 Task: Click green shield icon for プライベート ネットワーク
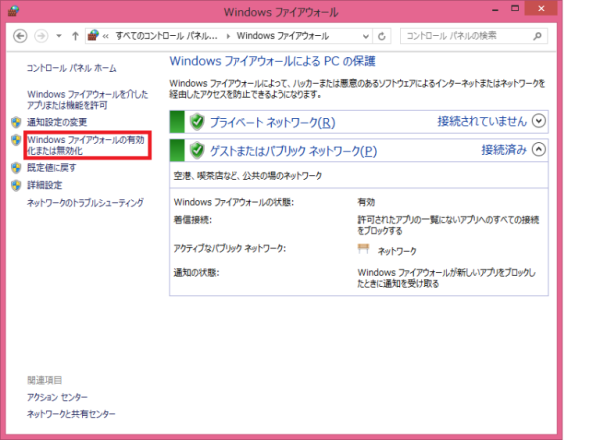[197, 122]
